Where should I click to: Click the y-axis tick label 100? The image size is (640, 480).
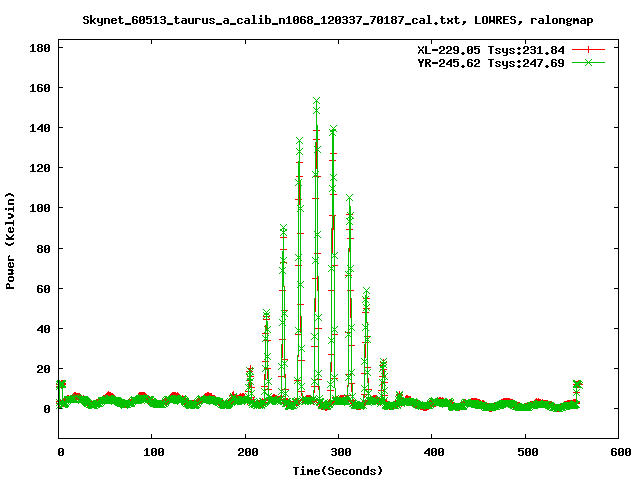tap(40, 208)
